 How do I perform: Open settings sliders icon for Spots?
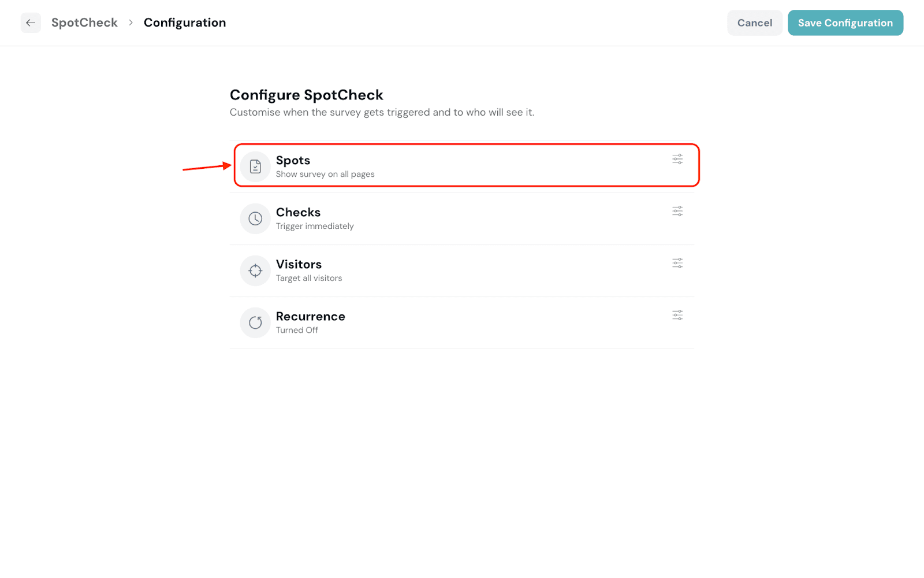(x=677, y=159)
